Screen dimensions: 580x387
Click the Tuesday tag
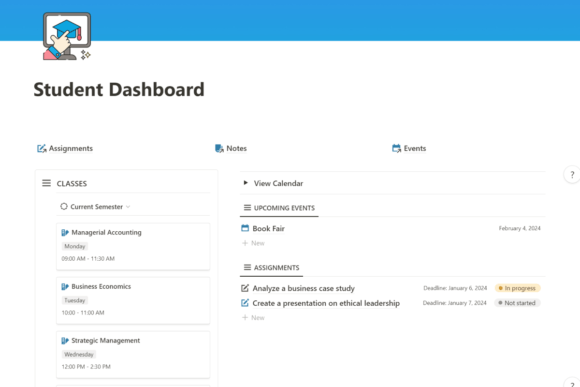pos(75,300)
